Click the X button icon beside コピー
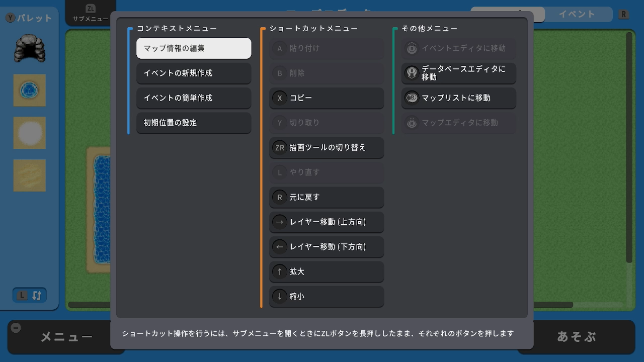644x362 pixels. click(x=280, y=98)
